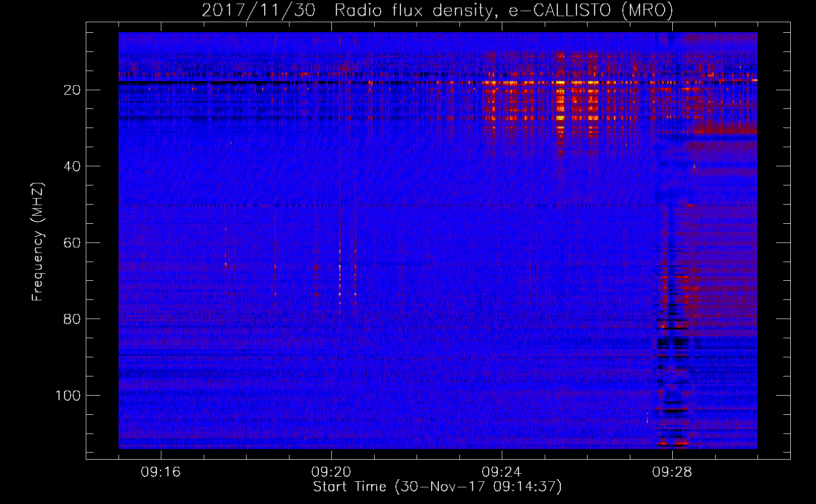The image size is (816, 504).
Task: Click the 09:28 time tick label
Action: [672, 472]
